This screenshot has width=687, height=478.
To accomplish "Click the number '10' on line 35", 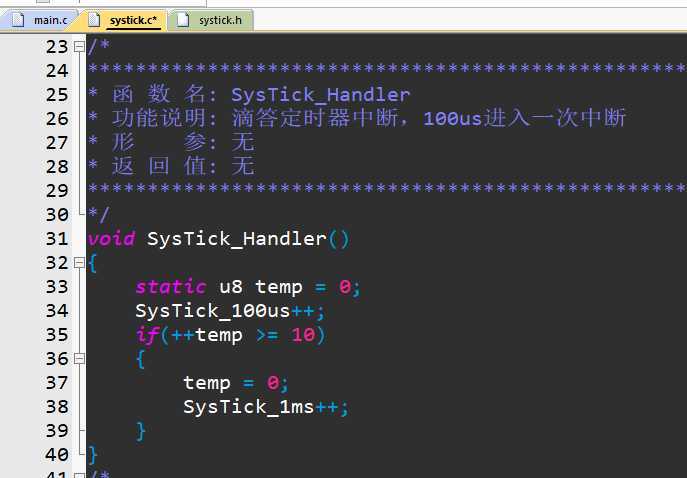I will 303,335.
